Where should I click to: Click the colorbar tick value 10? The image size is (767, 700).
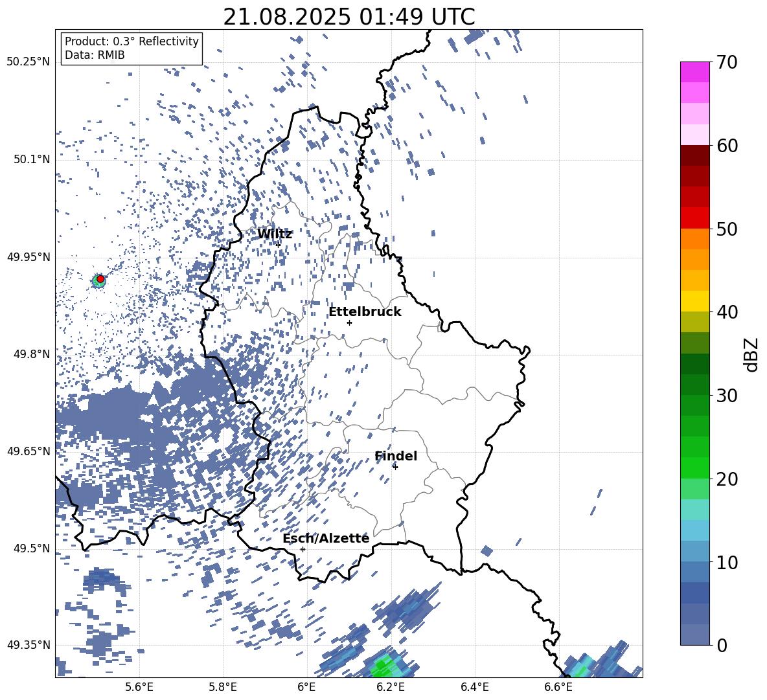click(x=727, y=562)
